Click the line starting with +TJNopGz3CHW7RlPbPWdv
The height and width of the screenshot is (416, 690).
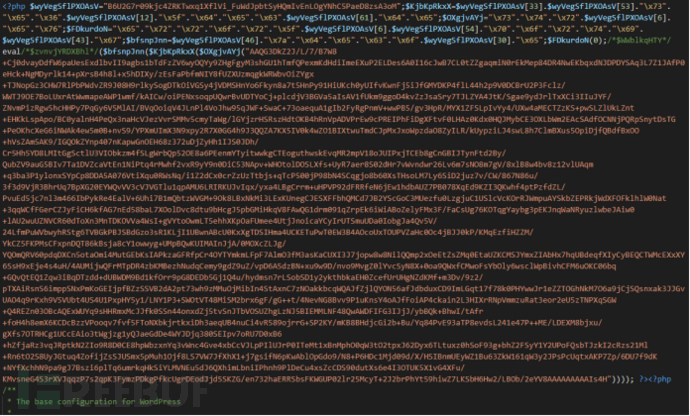284,85
